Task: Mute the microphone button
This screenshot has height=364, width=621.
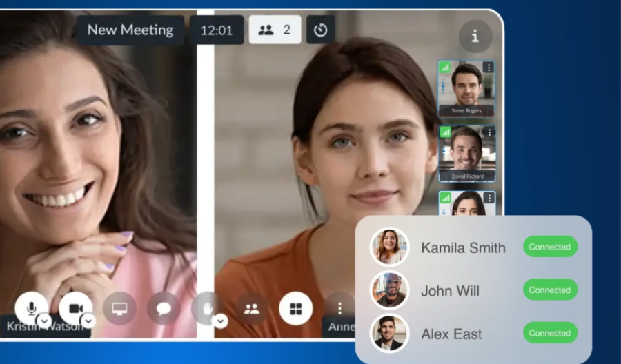Action: [x=32, y=308]
